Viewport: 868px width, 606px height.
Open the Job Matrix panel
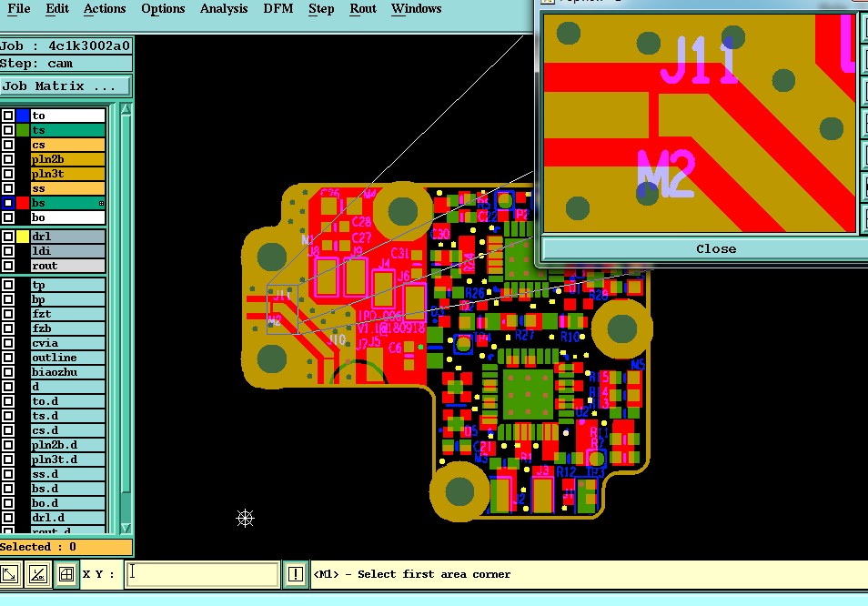point(66,86)
